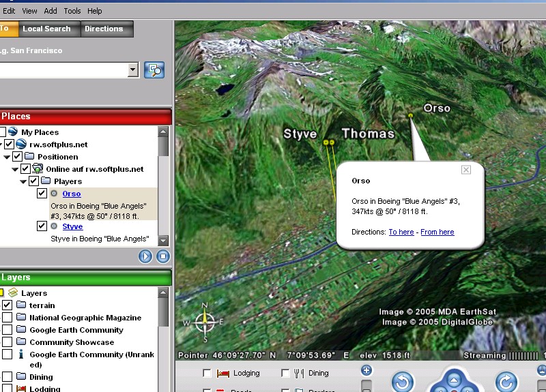The width and height of the screenshot is (546, 392).
Task: Switch to the Directions tab
Action: pyautogui.click(x=104, y=29)
